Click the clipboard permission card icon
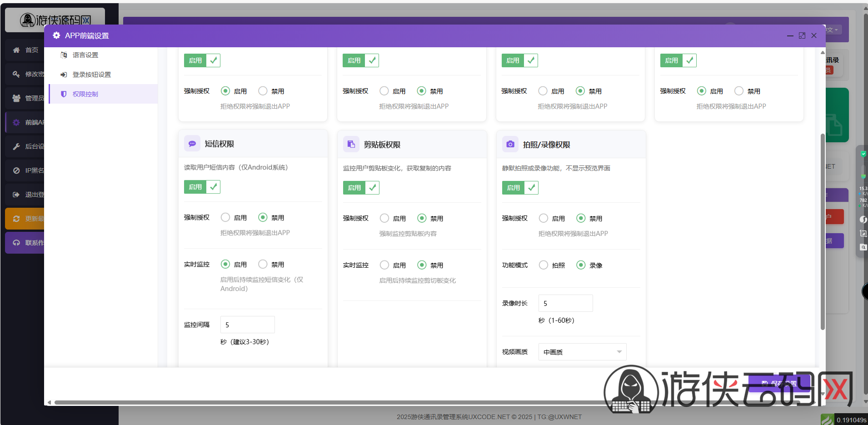 351,145
